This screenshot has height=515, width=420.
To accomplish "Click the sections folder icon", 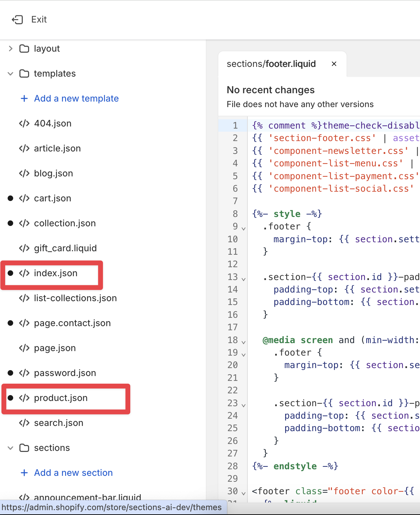I will point(24,448).
